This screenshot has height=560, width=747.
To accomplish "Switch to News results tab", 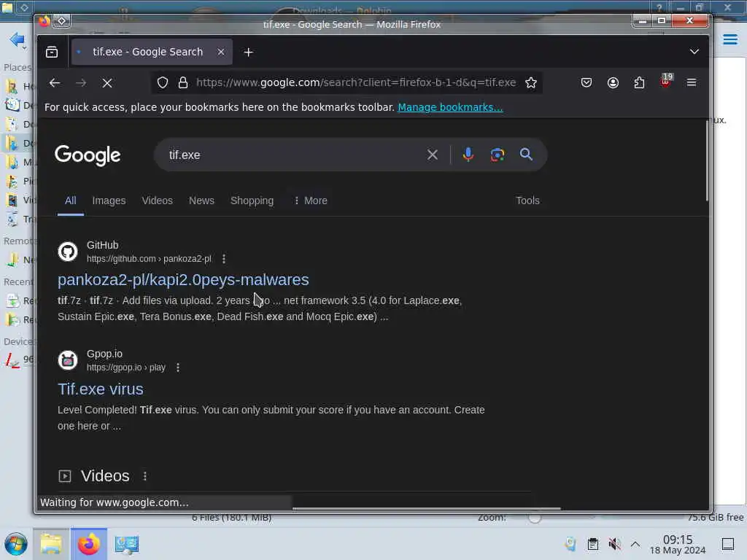I will click(x=201, y=201).
